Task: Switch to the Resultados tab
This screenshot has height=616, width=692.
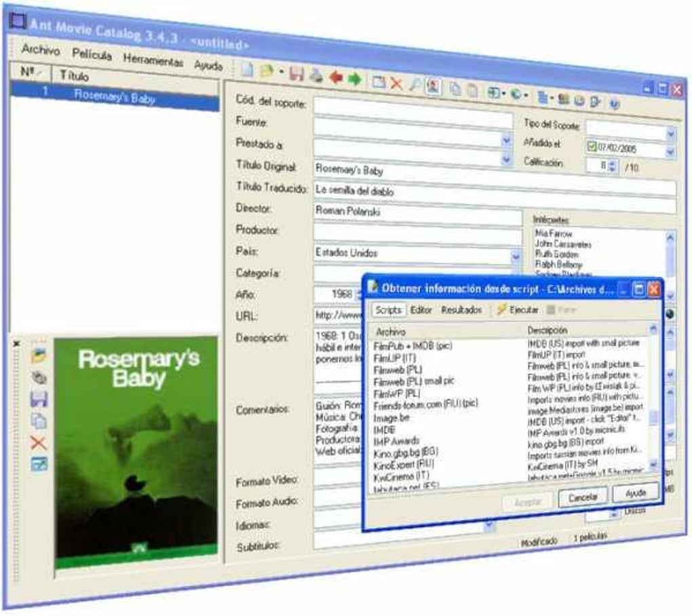Action: tap(461, 310)
